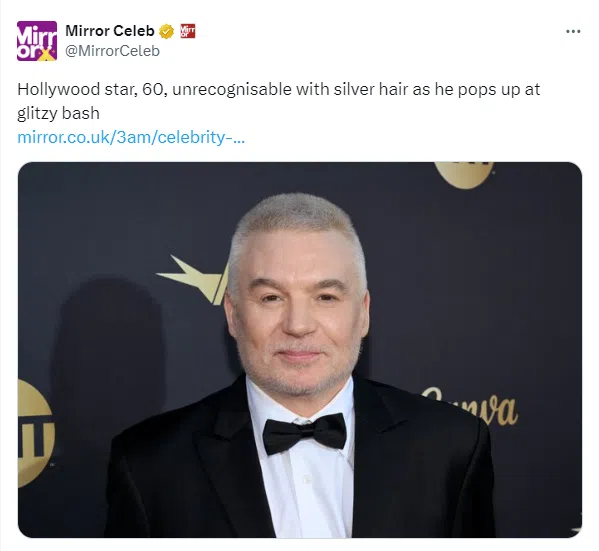The image size is (599, 551).
Task: Click the Mirror Celeb profile avatar
Action: click(x=37, y=41)
